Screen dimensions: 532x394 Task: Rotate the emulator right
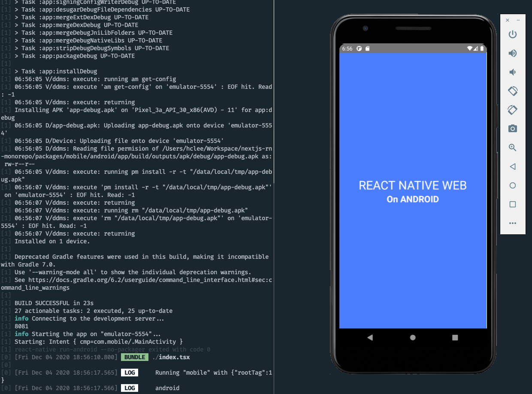click(512, 110)
